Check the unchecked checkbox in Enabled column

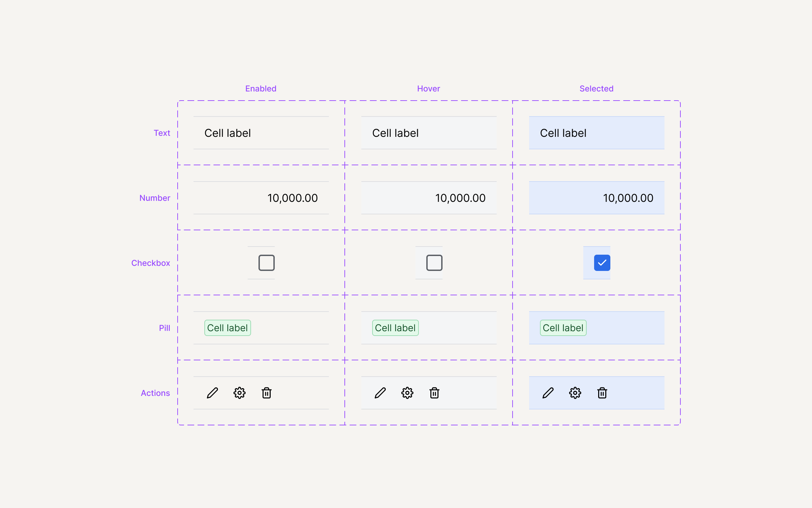point(267,263)
